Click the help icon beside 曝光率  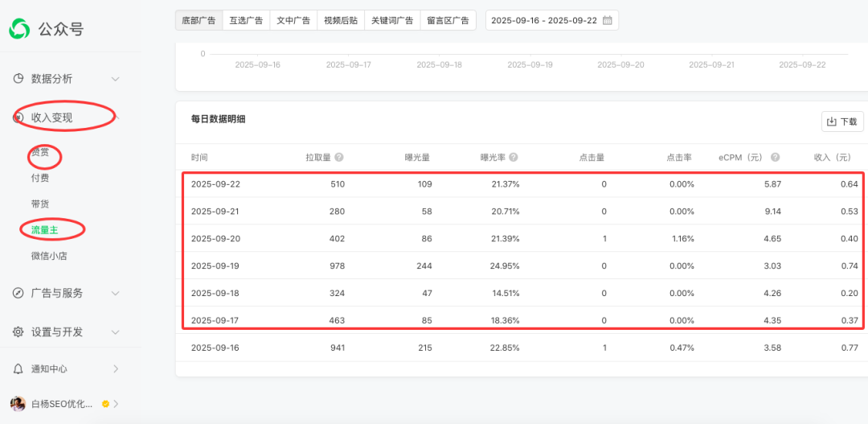tap(513, 158)
